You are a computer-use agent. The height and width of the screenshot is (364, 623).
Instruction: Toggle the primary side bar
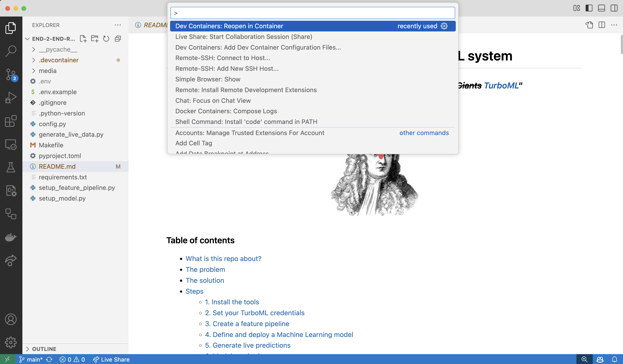click(589, 8)
